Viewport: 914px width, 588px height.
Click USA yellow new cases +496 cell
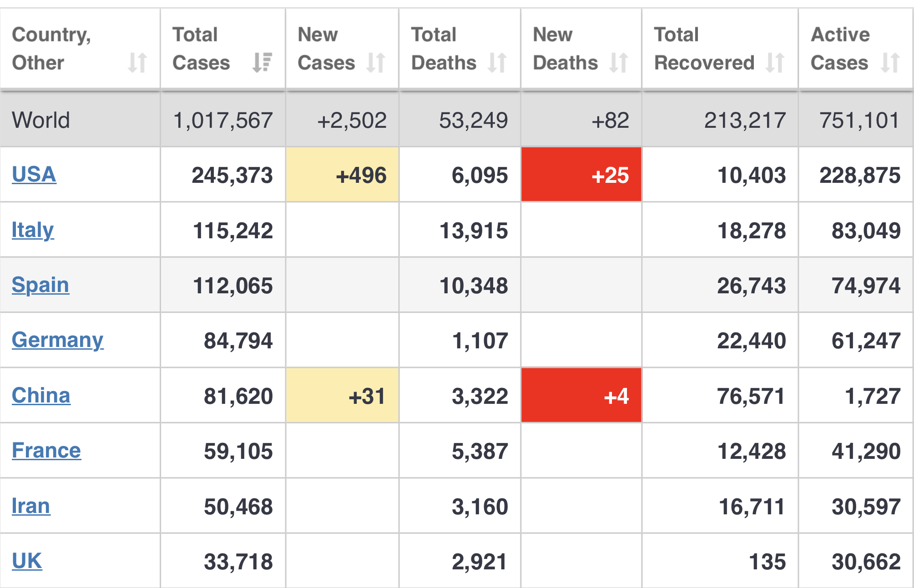pyautogui.click(x=342, y=175)
